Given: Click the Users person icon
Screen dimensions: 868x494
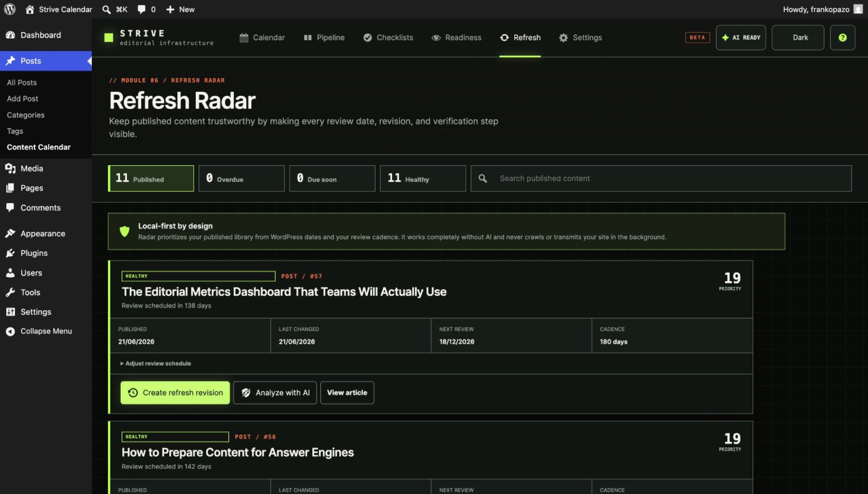Looking at the screenshot, I should click(x=10, y=273).
